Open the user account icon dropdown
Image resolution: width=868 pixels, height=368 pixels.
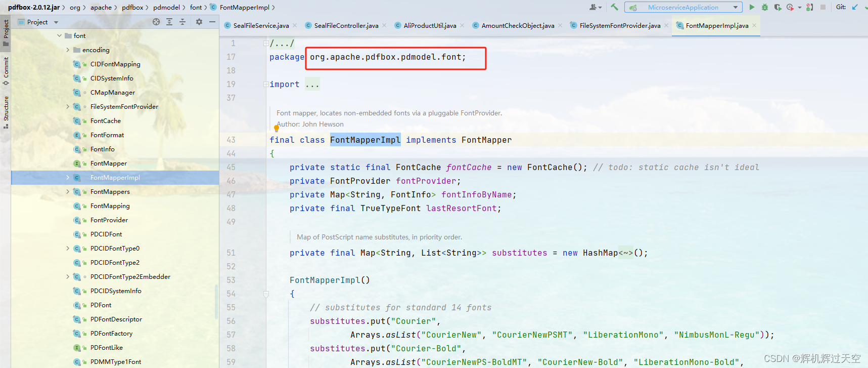[596, 7]
